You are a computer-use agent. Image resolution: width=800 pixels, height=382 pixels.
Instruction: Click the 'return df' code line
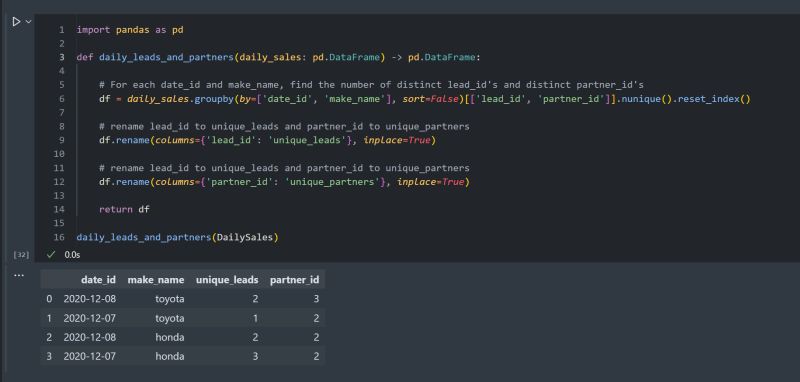[124, 209]
